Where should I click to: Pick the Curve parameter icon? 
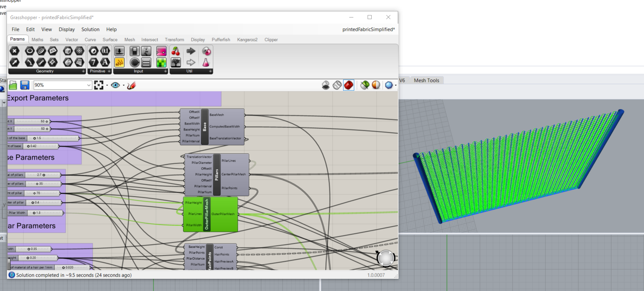coord(41,51)
